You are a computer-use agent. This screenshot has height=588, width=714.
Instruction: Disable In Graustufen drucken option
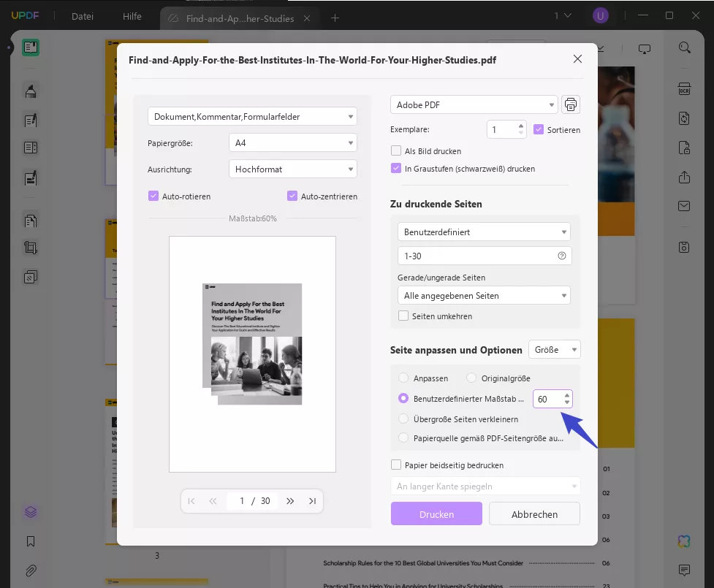pos(395,168)
